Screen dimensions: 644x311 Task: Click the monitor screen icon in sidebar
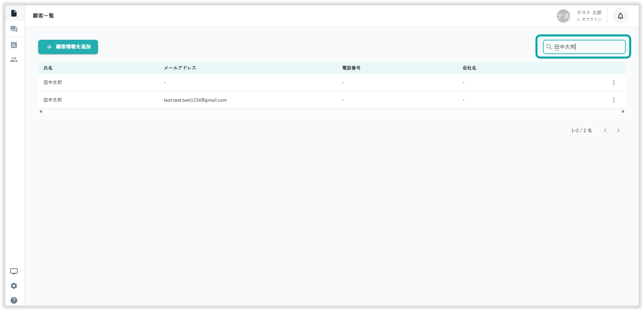(x=14, y=271)
